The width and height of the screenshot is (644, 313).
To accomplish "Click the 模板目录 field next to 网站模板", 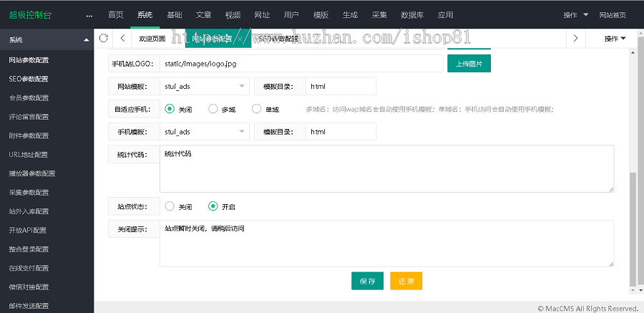I will coord(341,87).
